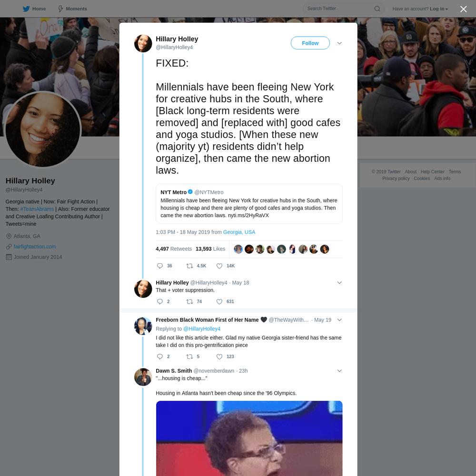Screen dimensions: 476x476
Task: Open Moments via the lightning bolt icon
Action: (x=60, y=9)
